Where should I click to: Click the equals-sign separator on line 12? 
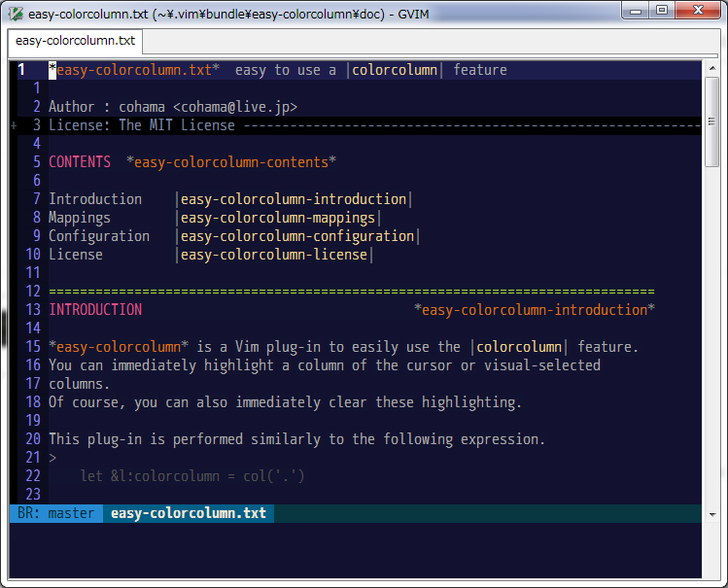click(352, 292)
